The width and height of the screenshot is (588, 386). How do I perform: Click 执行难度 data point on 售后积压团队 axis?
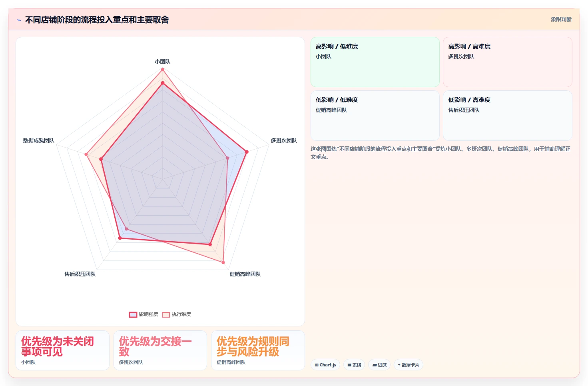127,229
